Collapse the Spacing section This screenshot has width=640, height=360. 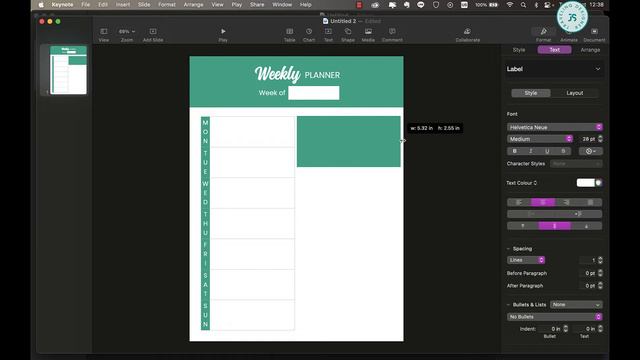[x=509, y=249]
